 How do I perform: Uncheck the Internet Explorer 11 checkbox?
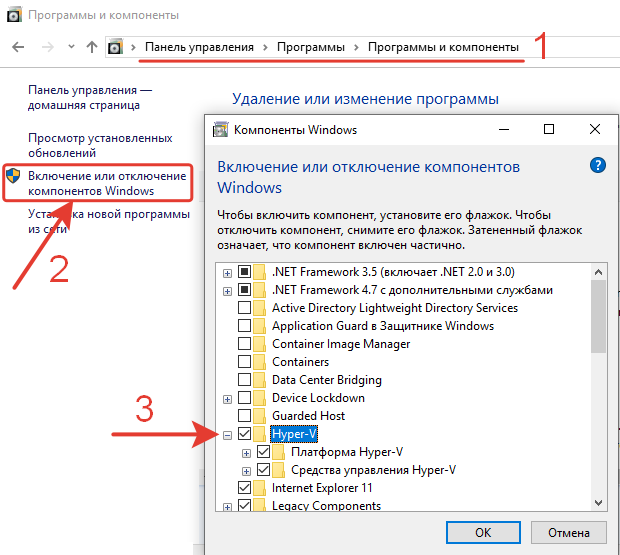244,487
